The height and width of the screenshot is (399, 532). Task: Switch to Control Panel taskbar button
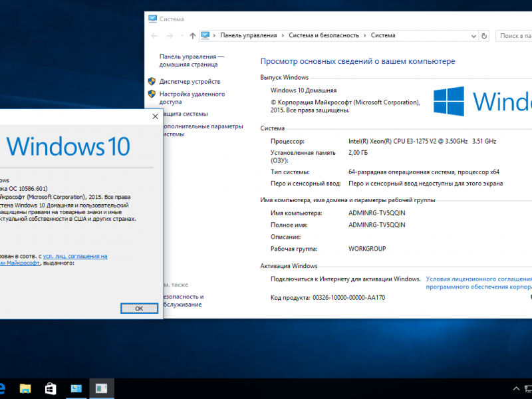[x=76, y=388]
